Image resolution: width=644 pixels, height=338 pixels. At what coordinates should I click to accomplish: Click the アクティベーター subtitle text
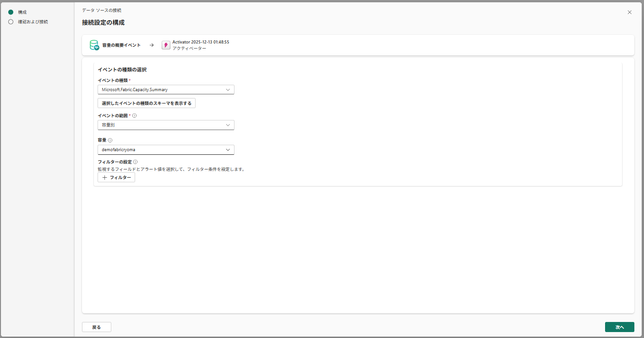[x=189, y=48]
